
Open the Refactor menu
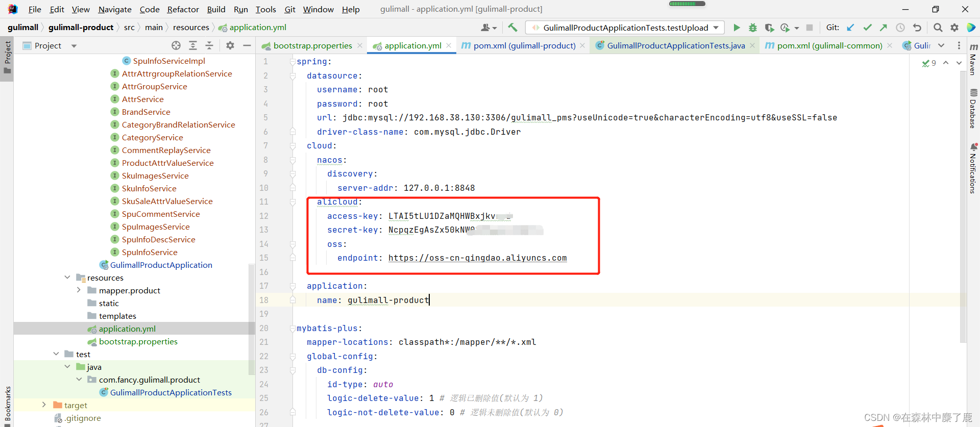tap(183, 9)
